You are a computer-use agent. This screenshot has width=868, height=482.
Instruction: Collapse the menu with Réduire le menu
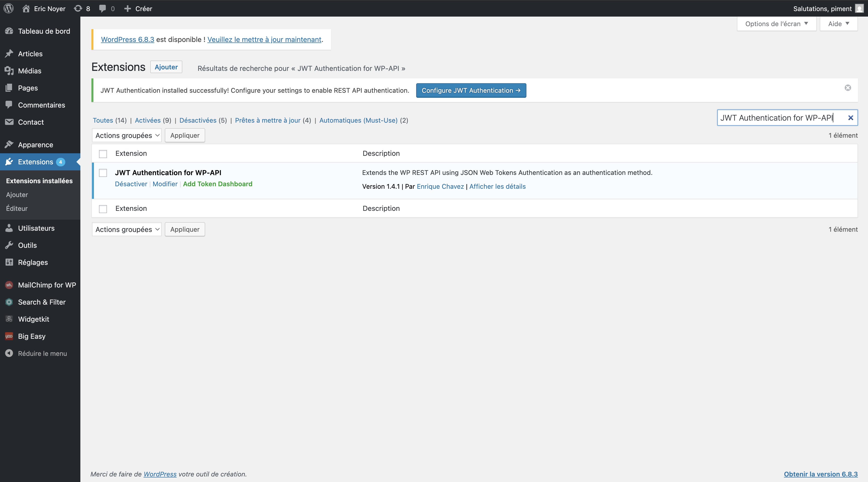(x=42, y=353)
